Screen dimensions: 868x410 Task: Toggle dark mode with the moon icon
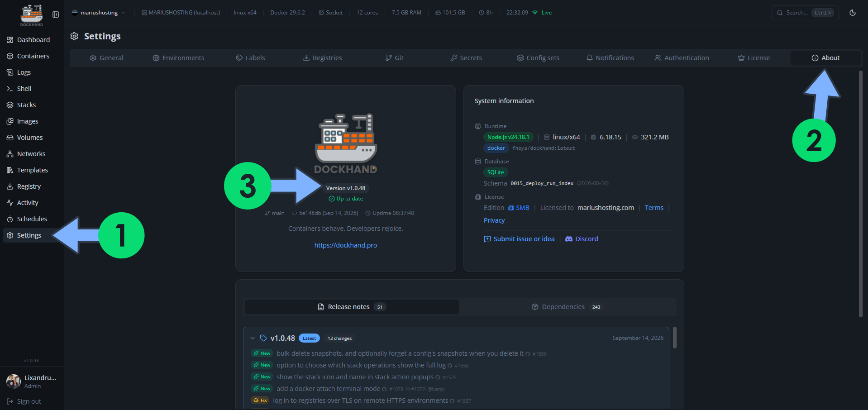pos(853,13)
